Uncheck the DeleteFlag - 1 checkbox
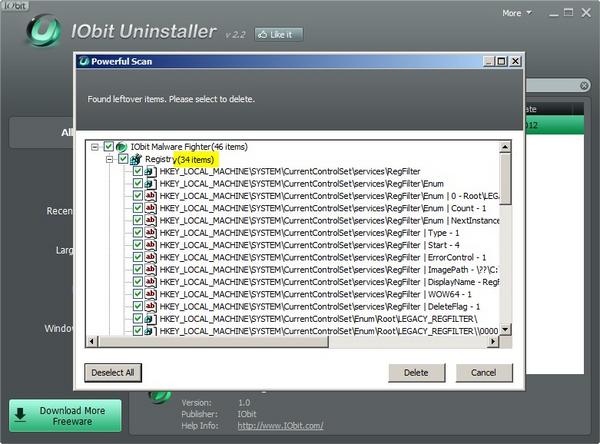This screenshot has width=600, height=444. pyautogui.click(x=138, y=306)
